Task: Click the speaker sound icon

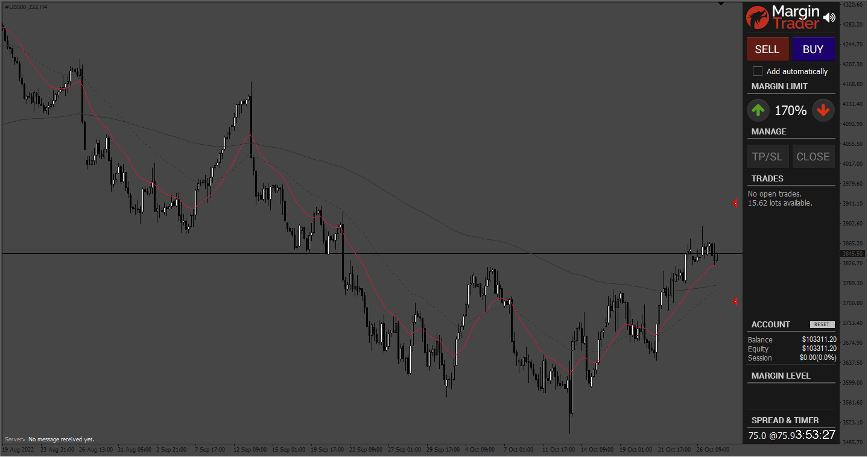Action: 829,18
